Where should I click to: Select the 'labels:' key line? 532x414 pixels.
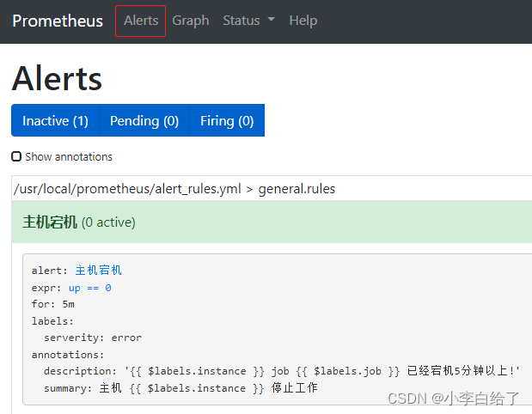52,321
